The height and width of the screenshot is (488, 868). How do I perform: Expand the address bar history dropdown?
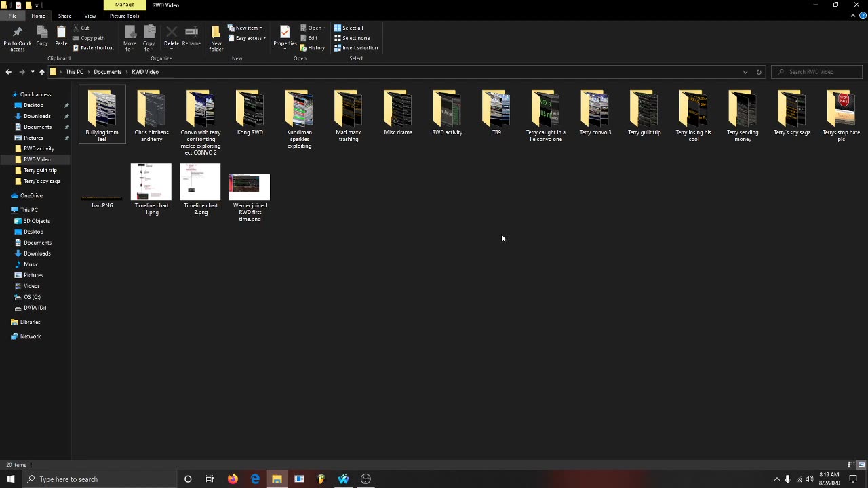(x=745, y=72)
